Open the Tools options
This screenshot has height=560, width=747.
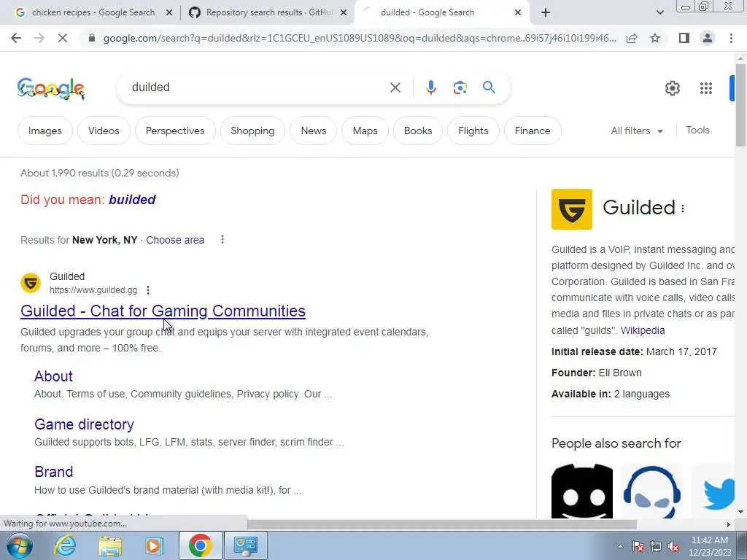pos(697,130)
